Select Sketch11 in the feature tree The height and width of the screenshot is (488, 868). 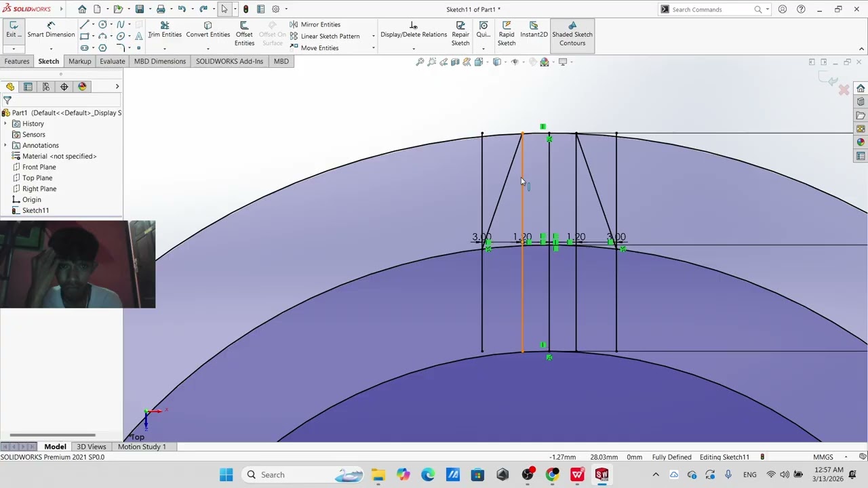[35, 211]
